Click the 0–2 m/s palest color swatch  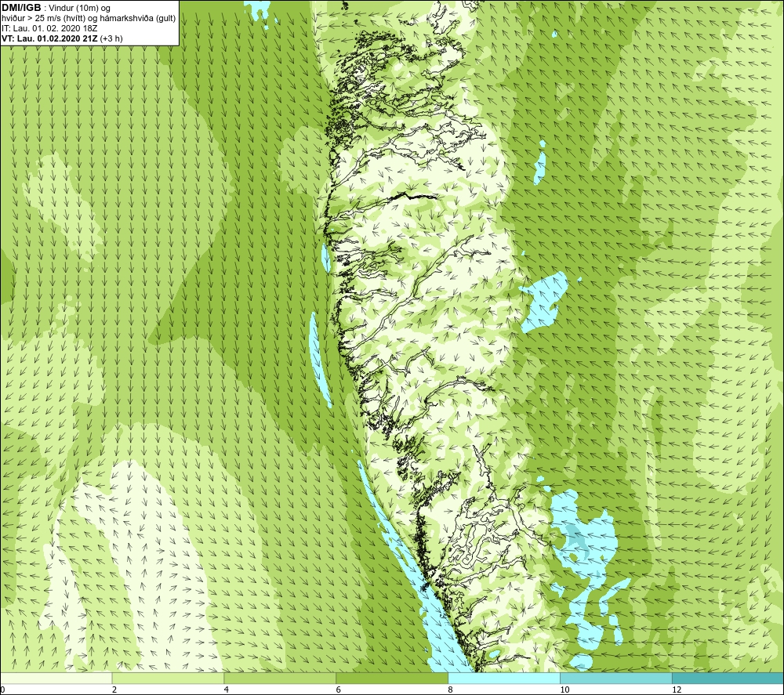pos(56,678)
